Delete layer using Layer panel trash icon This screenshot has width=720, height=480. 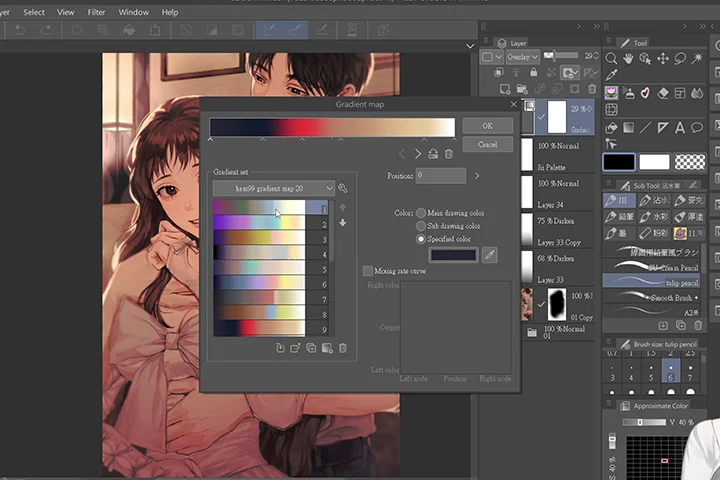[x=592, y=89]
